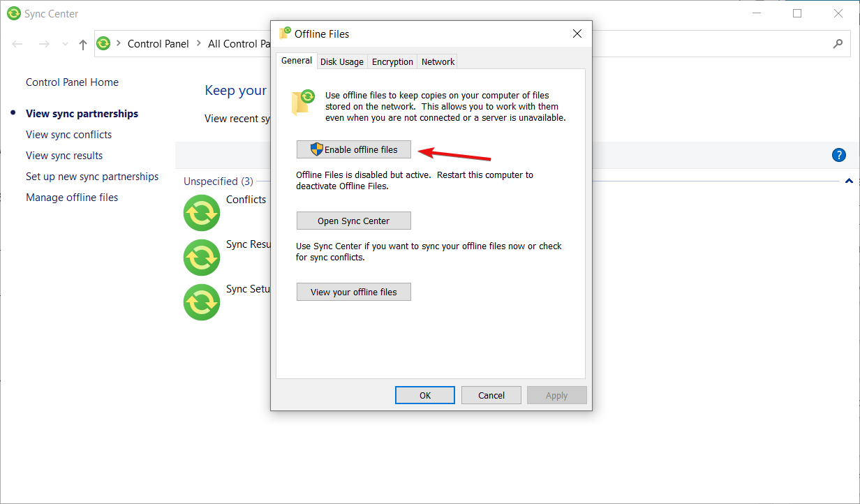Open the Network tab
The image size is (860, 504).
[438, 62]
